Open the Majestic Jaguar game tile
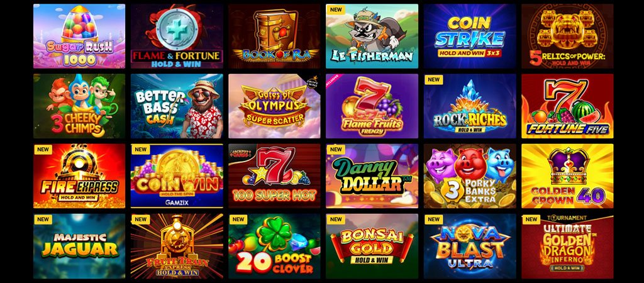The image size is (644, 283). [79, 246]
